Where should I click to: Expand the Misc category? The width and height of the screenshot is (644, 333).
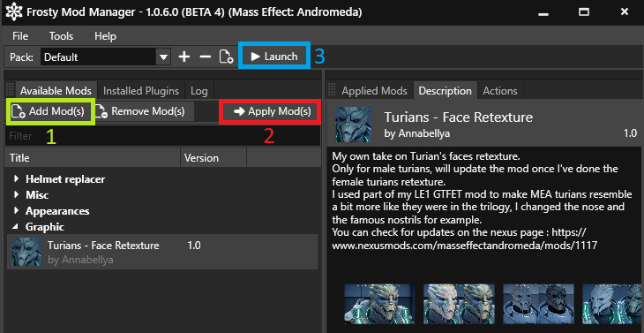tap(17, 194)
